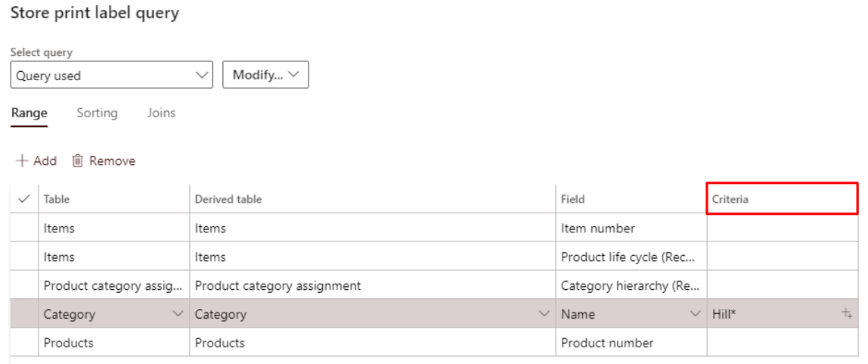Expand the Modify... dropdown button
868x364 pixels.
(x=265, y=76)
